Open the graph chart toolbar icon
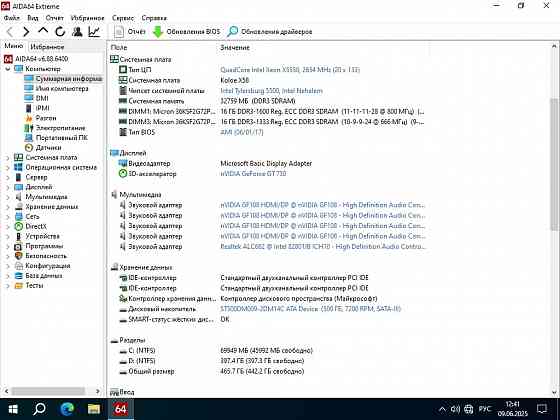 [x=94, y=32]
